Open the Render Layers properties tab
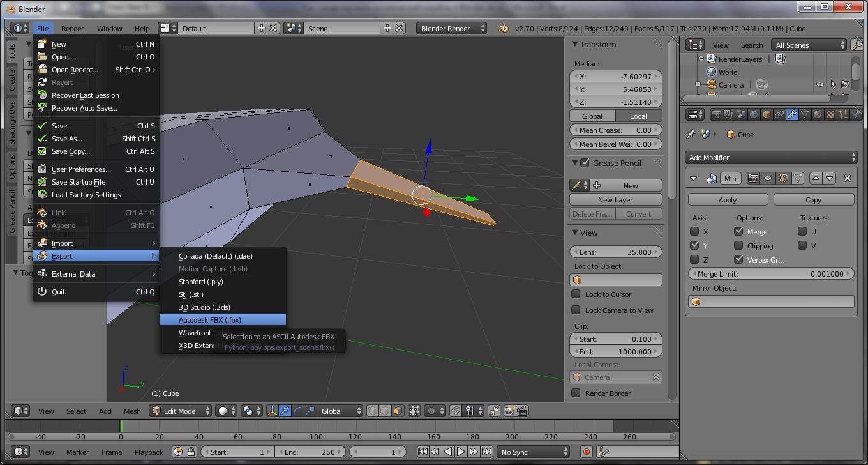This screenshot has width=868, height=465. tap(728, 114)
